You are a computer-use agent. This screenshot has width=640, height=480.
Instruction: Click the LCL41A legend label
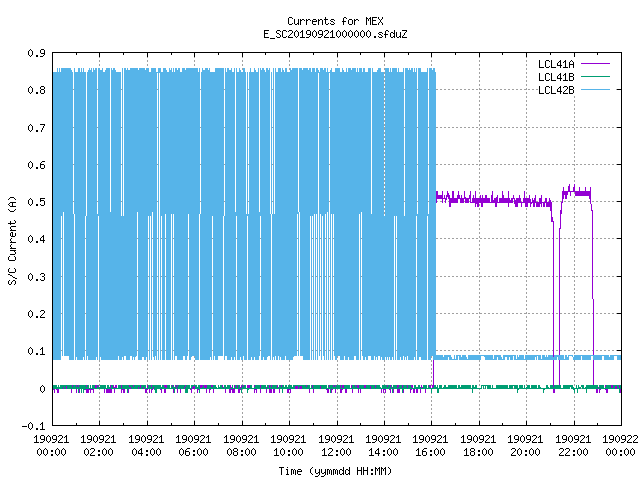(556, 64)
